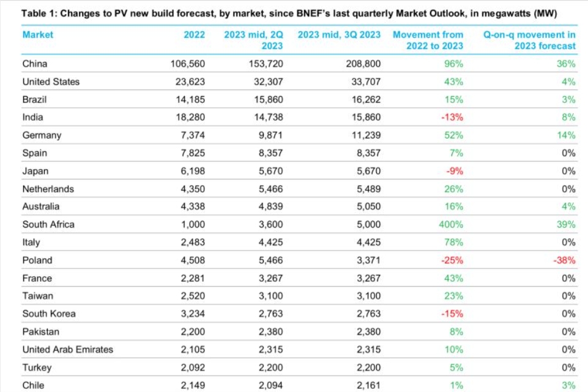
Task: Select the 'Taiwan' market cell
Action: tap(38, 296)
